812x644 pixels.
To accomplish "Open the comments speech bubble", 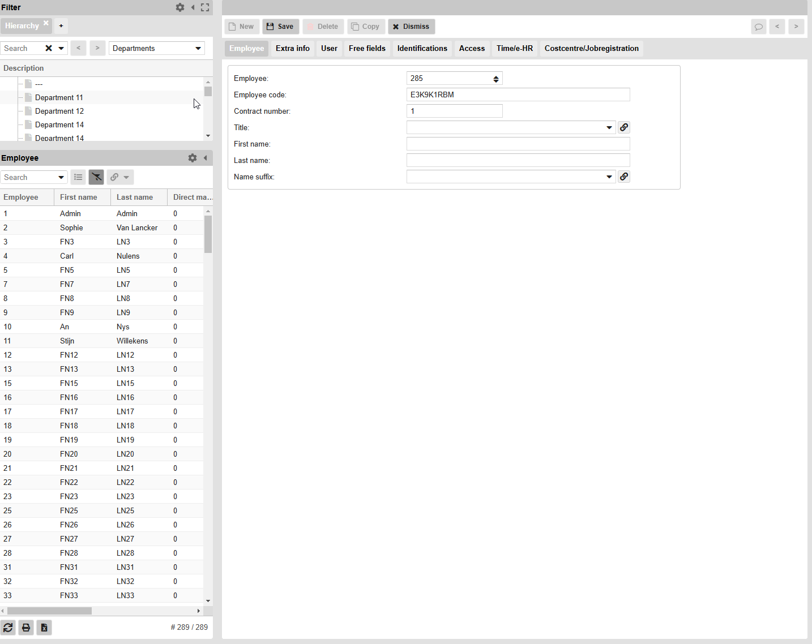I will pos(759,27).
